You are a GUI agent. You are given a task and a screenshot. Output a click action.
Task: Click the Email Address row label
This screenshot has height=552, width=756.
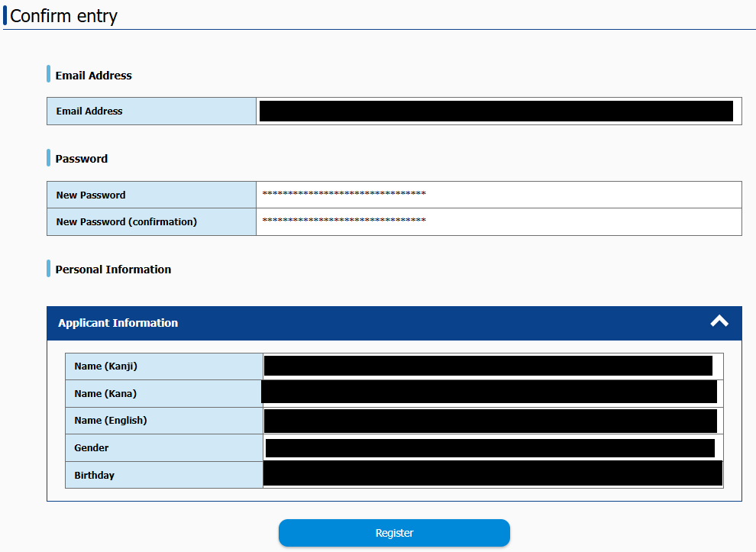coord(89,111)
